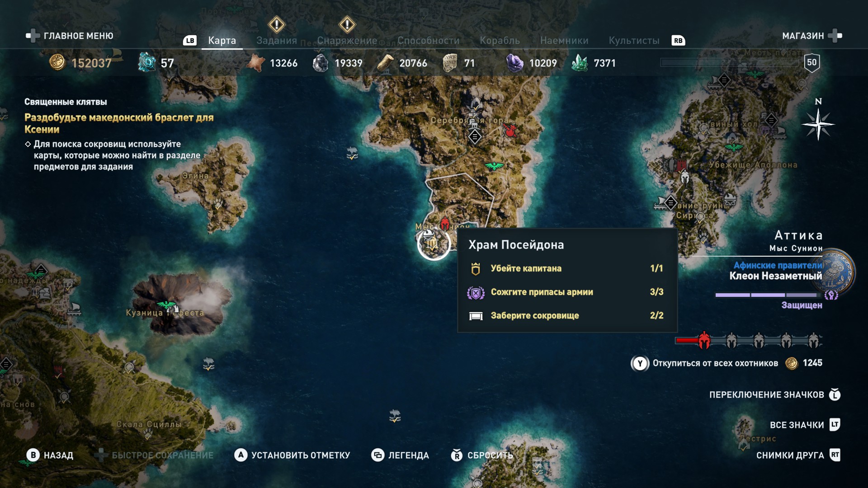This screenshot has height=488, width=868.
Task: Open the Культисты tab
Action: [x=634, y=40]
